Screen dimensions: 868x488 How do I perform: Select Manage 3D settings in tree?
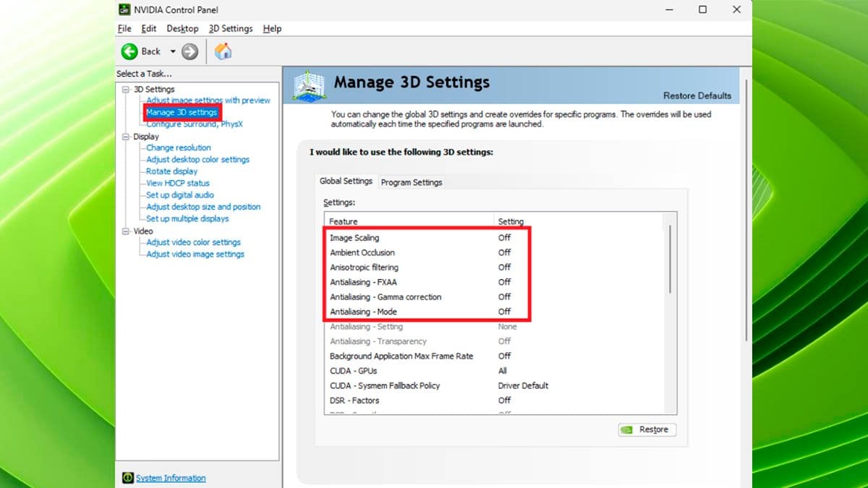(x=182, y=112)
